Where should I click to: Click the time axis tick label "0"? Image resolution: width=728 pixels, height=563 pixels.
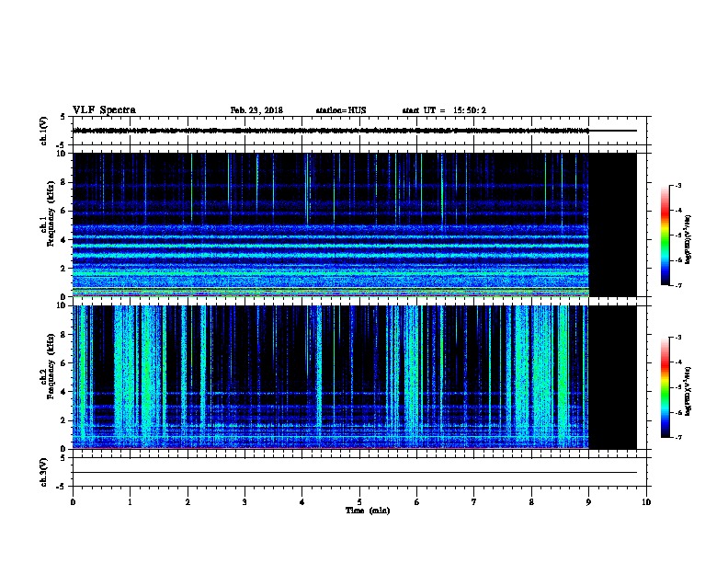point(73,502)
